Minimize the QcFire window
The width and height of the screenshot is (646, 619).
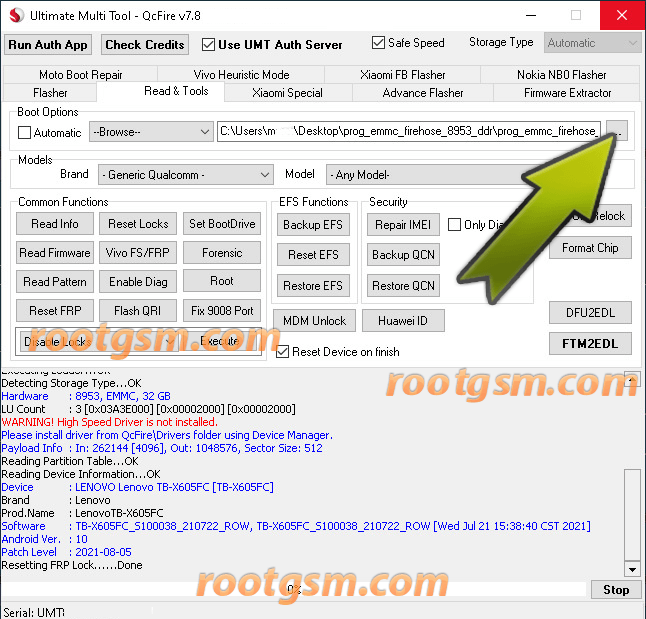531,16
